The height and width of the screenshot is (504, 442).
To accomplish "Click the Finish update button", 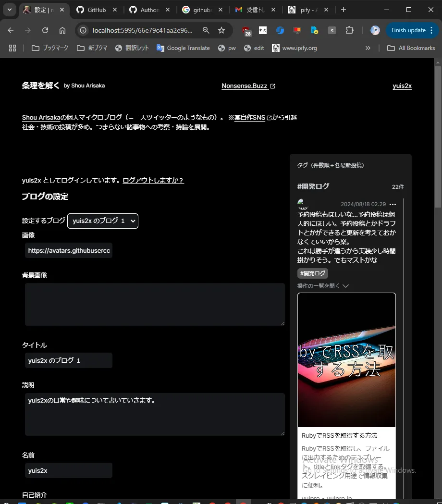I will click(408, 30).
